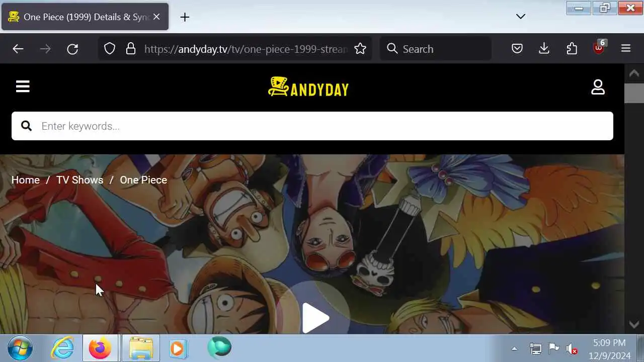Bookmark this page with star icon
This screenshot has height=362, width=644.
pyautogui.click(x=360, y=49)
